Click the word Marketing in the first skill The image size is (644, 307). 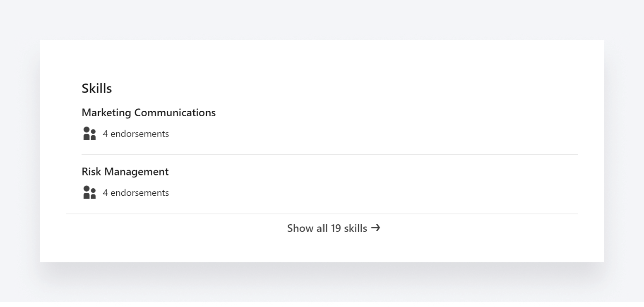pos(106,113)
